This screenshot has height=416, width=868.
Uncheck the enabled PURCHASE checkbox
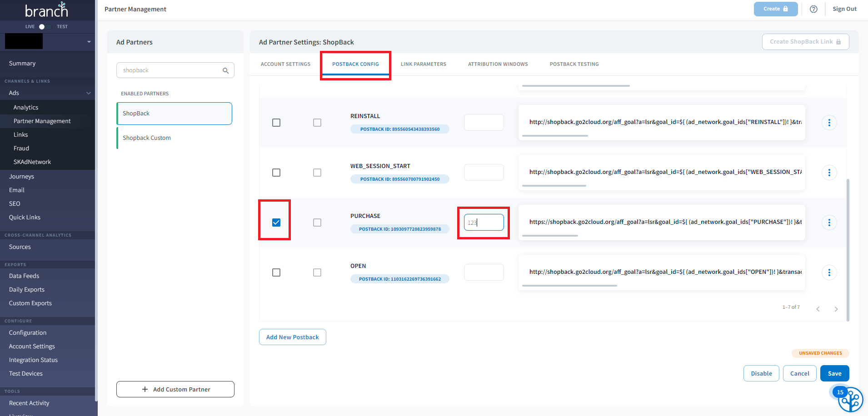click(276, 223)
